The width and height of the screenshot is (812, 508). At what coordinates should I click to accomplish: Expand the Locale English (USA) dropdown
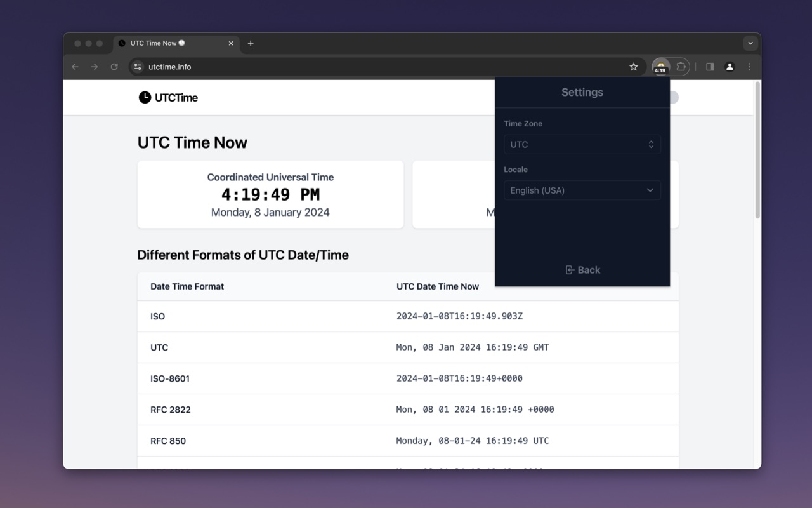582,190
